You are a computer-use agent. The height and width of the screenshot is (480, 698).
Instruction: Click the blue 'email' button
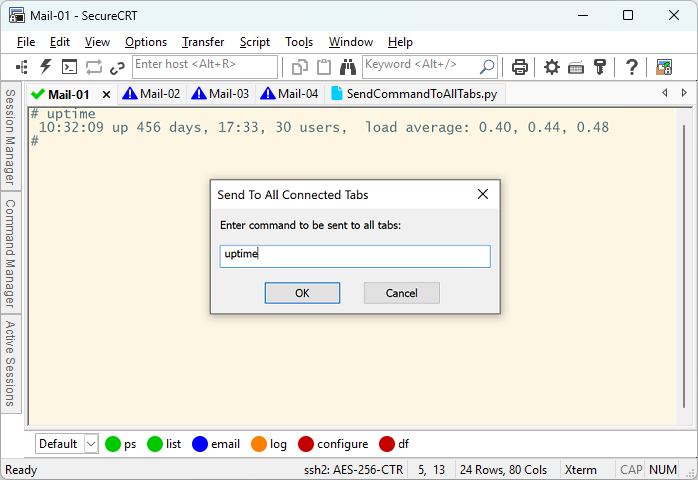click(215, 444)
